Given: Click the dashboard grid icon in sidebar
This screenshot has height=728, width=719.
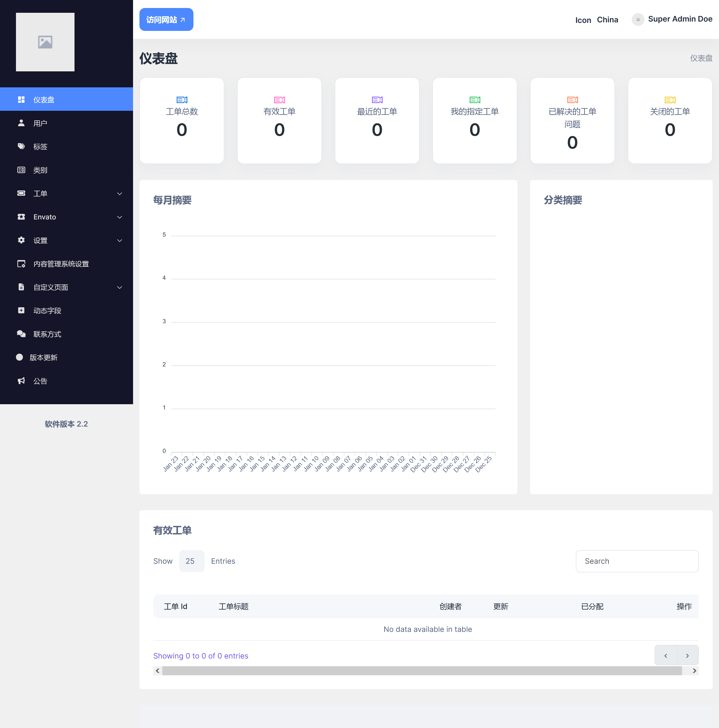Looking at the screenshot, I should pos(21,100).
